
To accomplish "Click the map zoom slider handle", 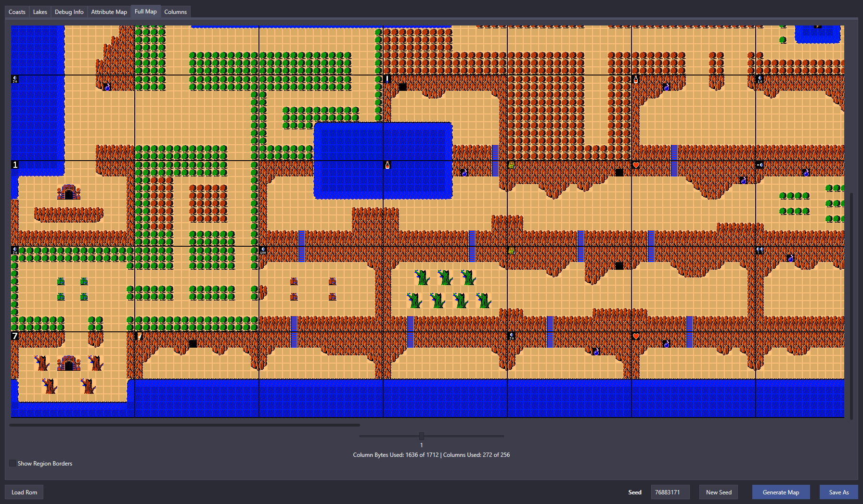I will tap(422, 436).
